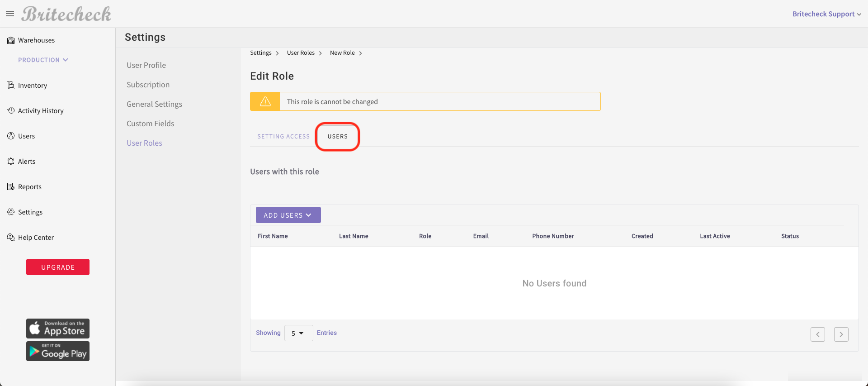Click the red Upgrade button
The width and height of the screenshot is (868, 386).
tap(58, 267)
